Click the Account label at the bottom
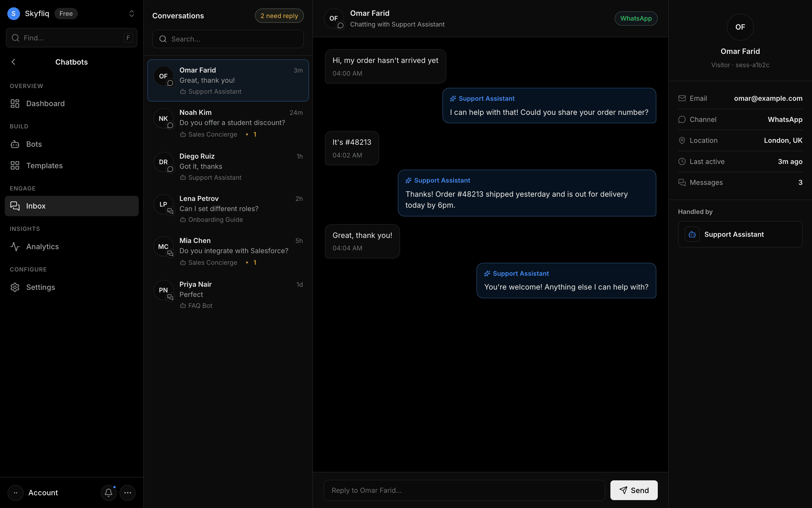The height and width of the screenshot is (508, 812). coord(43,492)
